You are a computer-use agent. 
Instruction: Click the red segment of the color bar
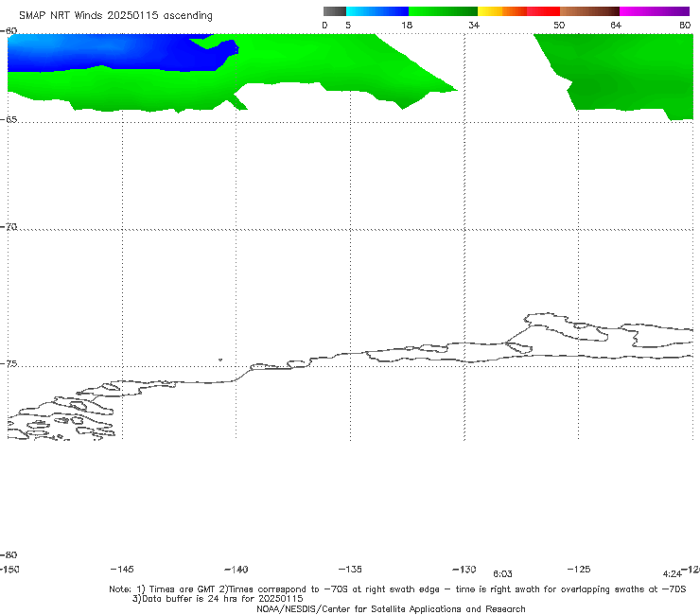tap(543, 11)
